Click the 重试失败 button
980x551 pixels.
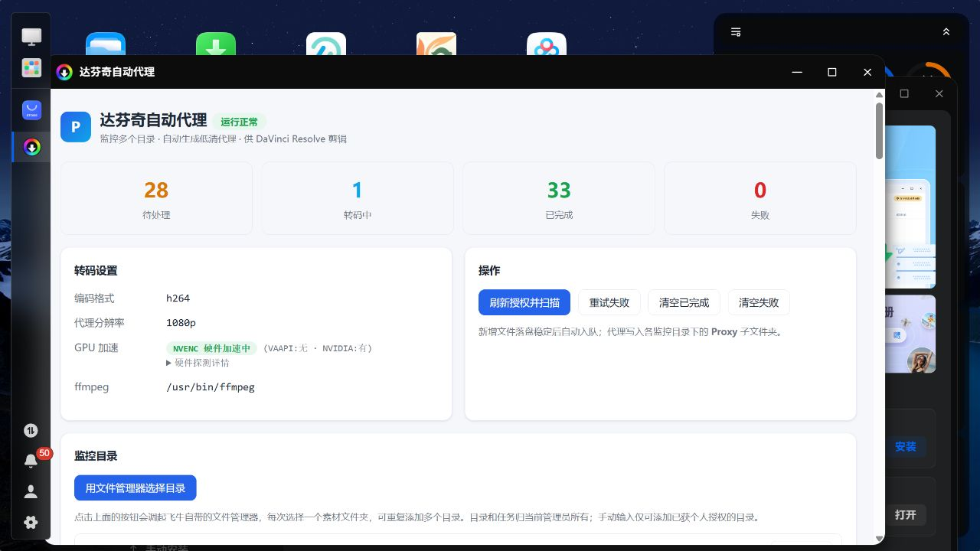click(x=609, y=302)
